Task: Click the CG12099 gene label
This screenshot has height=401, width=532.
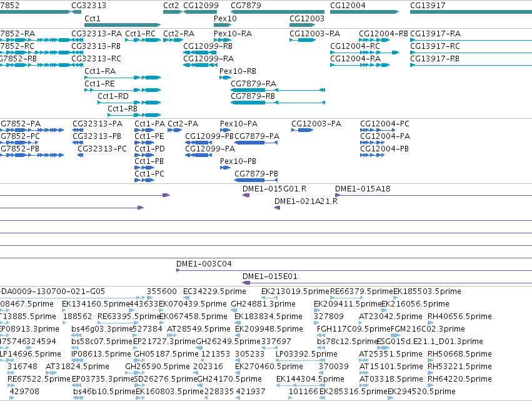Action: click(201, 6)
